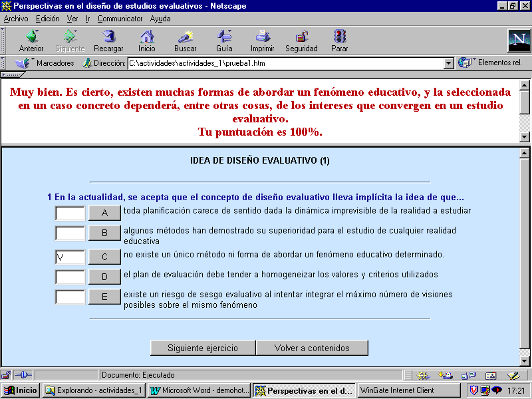Click the system tray monitor icon
The image size is (532, 399).
pos(485,390)
